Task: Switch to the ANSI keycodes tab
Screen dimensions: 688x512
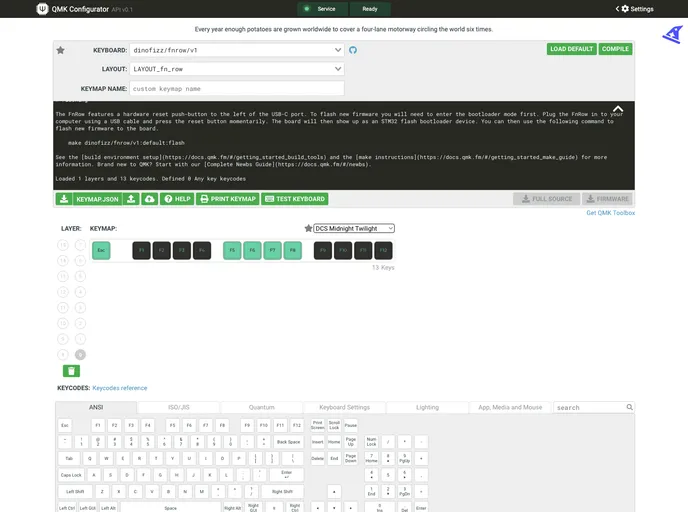Action: point(96,407)
